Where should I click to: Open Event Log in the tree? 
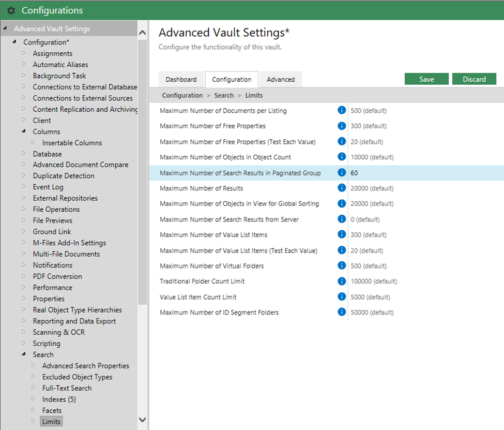pos(48,187)
